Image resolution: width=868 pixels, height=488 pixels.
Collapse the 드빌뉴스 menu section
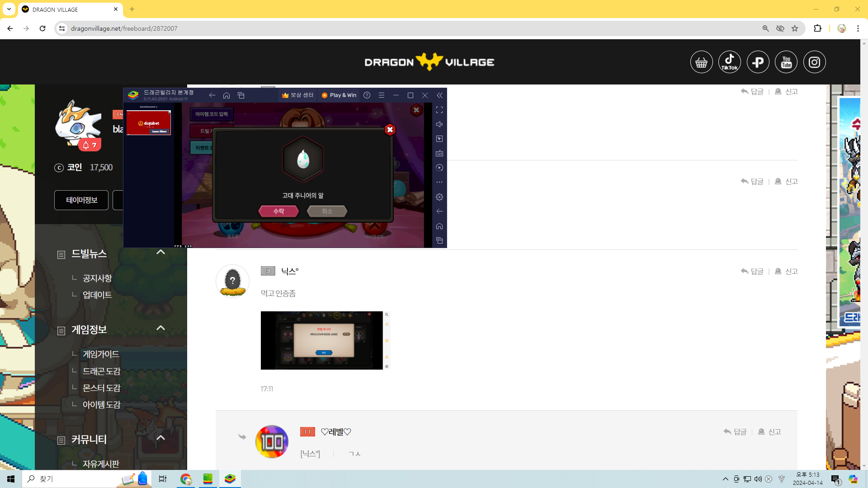(x=160, y=252)
